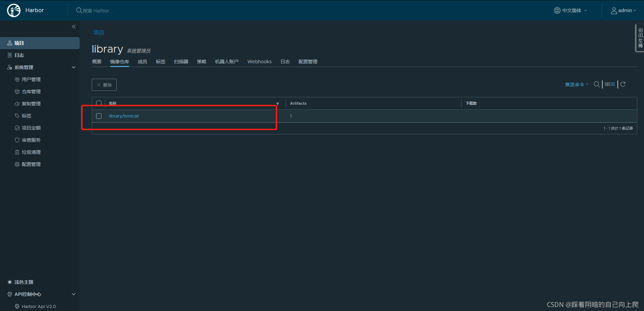Switch to the 机器人账户 tab
This screenshot has width=644, height=311.
coord(227,62)
